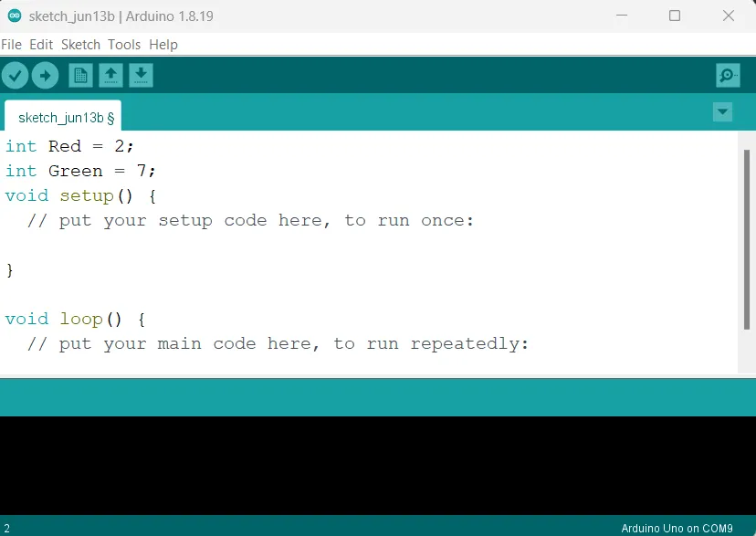
Task: Create a new sketch using the page icon
Action: coord(80,76)
